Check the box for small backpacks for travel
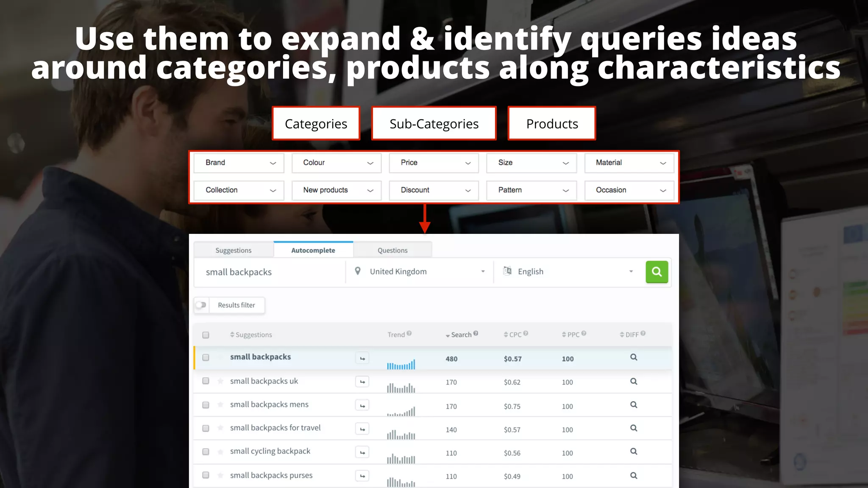The width and height of the screenshot is (868, 488). click(x=206, y=428)
